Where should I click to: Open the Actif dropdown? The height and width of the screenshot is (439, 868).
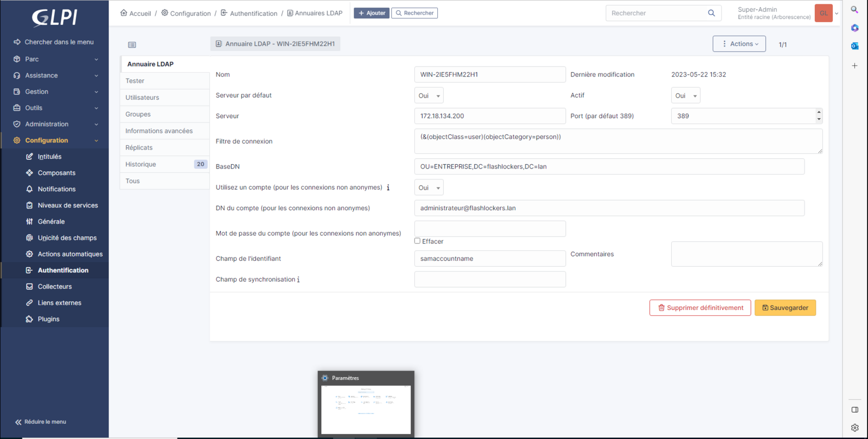pyautogui.click(x=685, y=95)
